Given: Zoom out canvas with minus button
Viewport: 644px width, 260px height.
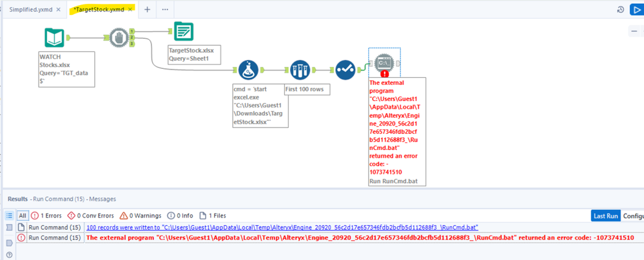Looking at the screenshot, I should click(x=634, y=31).
